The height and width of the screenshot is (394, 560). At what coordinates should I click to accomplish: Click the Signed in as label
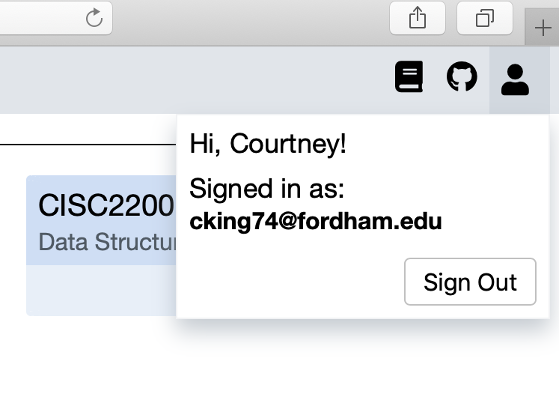(x=267, y=189)
